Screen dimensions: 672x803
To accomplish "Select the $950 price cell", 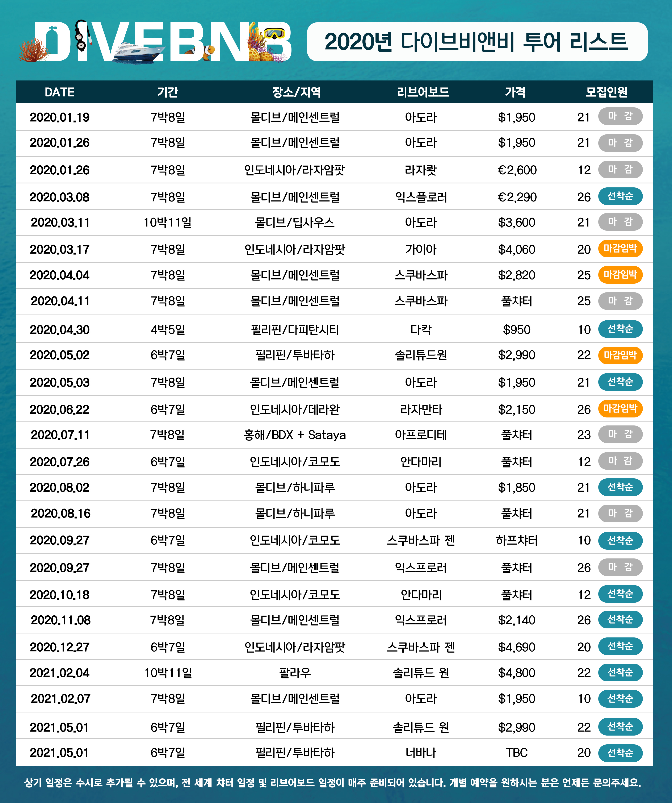I will 516,330.
